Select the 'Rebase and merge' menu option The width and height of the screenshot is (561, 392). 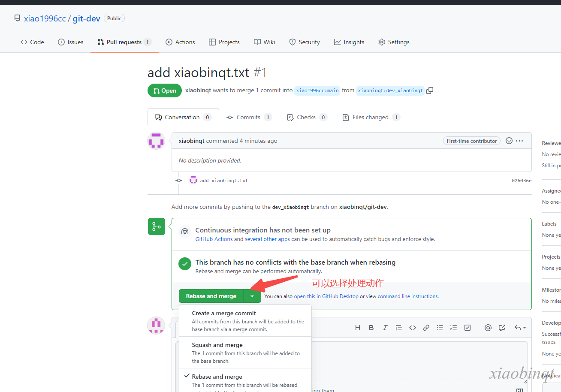pyautogui.click(x=245, y=380)
